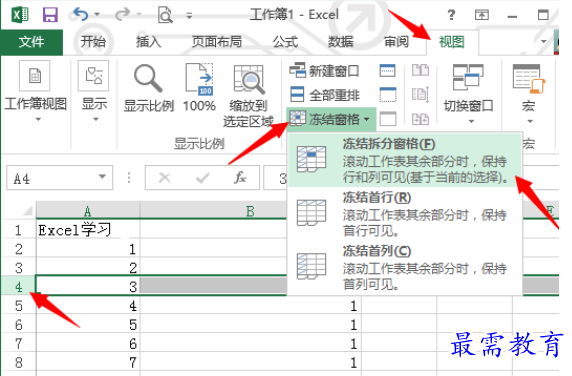Click 缩放到选定区域 zoom to selection
This screenshot has height=376, width=572.
pyautogui.click(x=249, y=96)
